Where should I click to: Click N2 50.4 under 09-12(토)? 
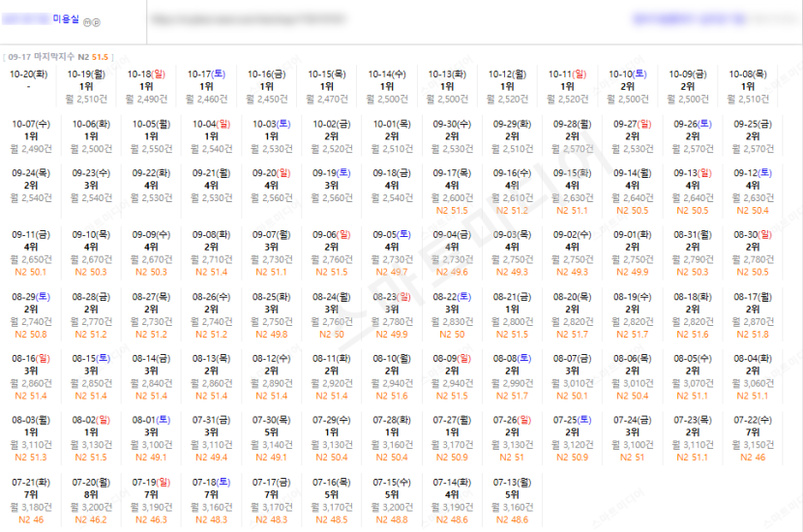click(753, 211)
